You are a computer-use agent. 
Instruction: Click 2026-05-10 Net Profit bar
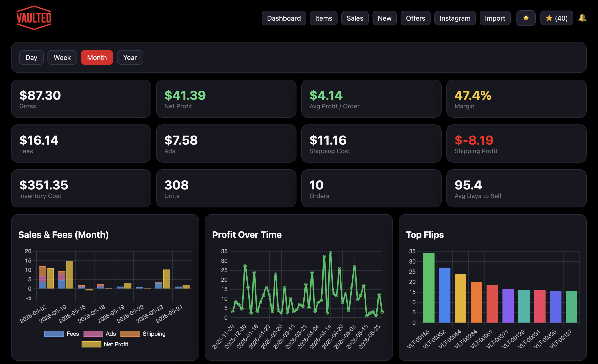(x=70, y=275)
